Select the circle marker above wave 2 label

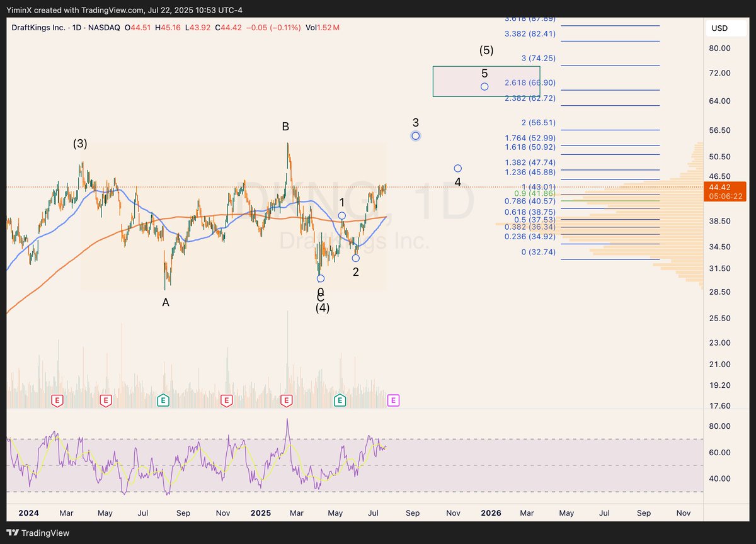[356, 258]
